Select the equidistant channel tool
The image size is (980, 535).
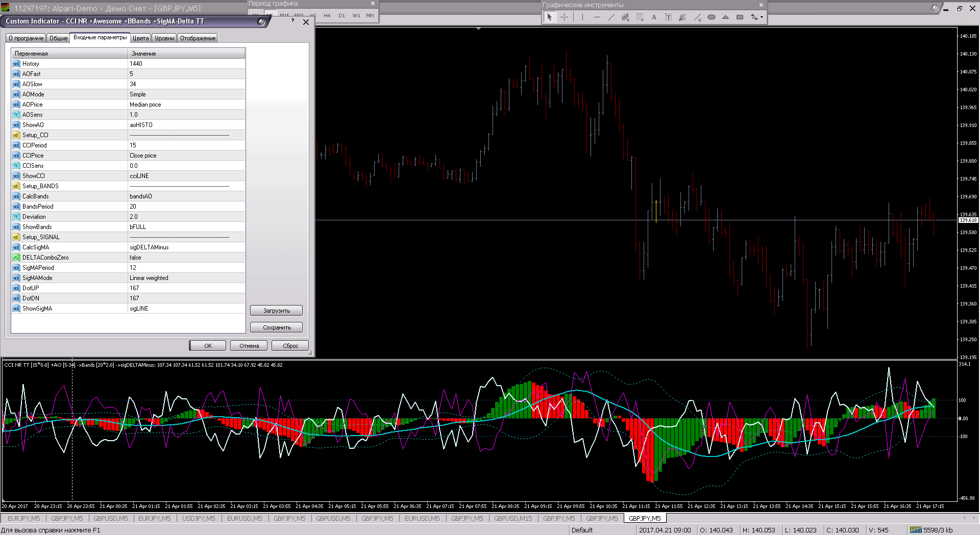click(x=625, y=17)
